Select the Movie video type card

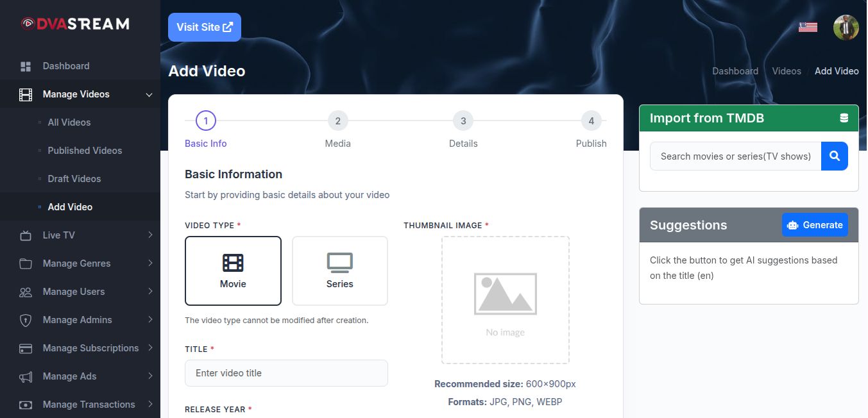pos(233,271)
